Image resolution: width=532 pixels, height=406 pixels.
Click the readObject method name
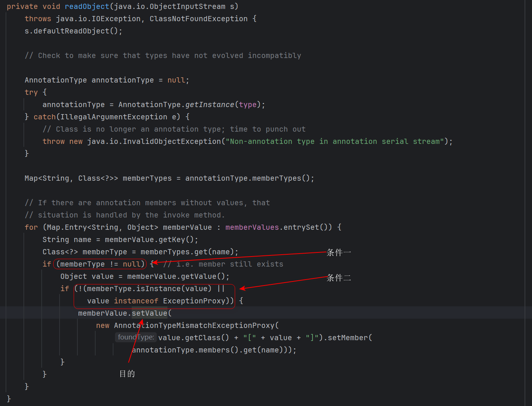(x=87, y=6)
